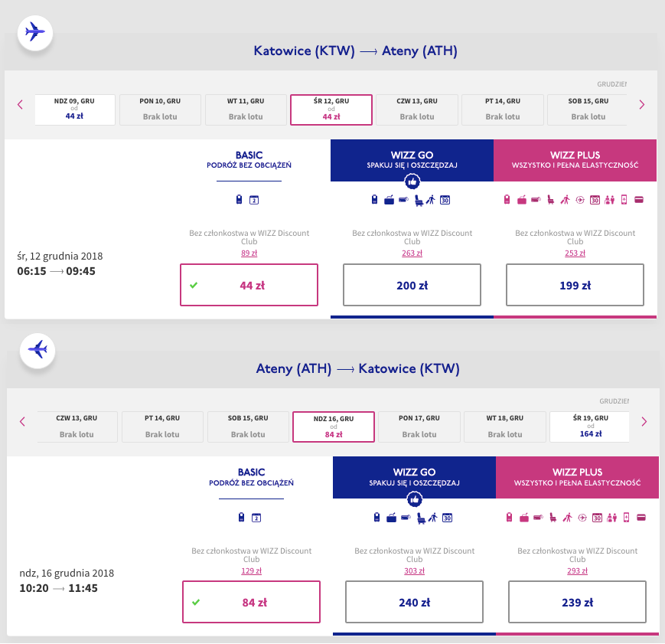Select the PON 17, GRU return date
Image resolution: width=665 pixels, height=644 pixels.
(419, 427)
